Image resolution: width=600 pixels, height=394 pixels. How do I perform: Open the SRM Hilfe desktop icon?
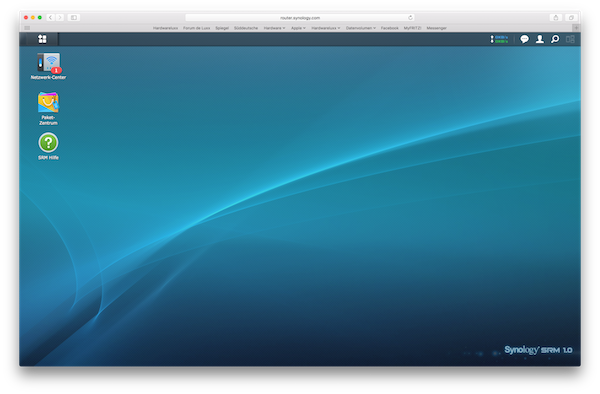pos(48,147)
